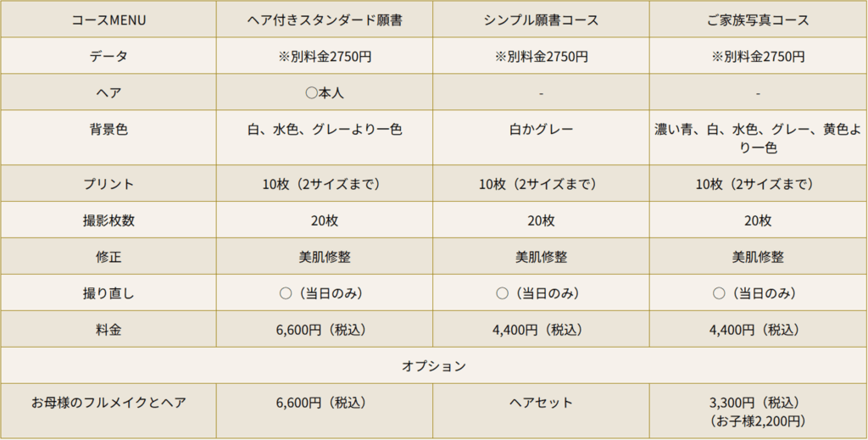Click the 料金 row label
Image resolution: width=868 pixels, height=440 pixels.
coord(108,330)
